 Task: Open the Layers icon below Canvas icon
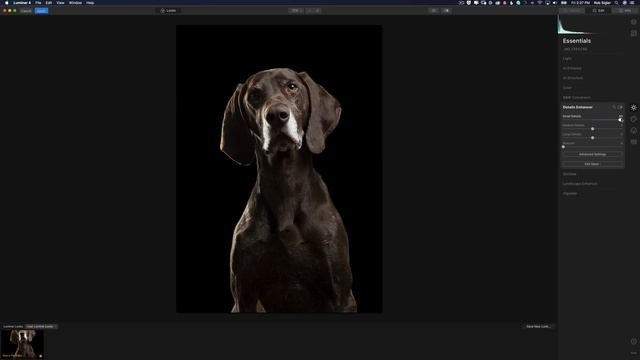(x=633, y=33)
